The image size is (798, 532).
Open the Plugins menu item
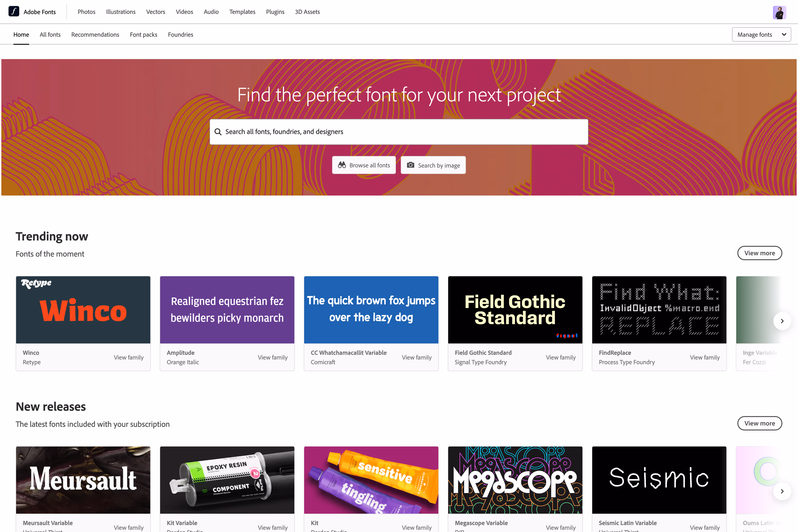275,12
